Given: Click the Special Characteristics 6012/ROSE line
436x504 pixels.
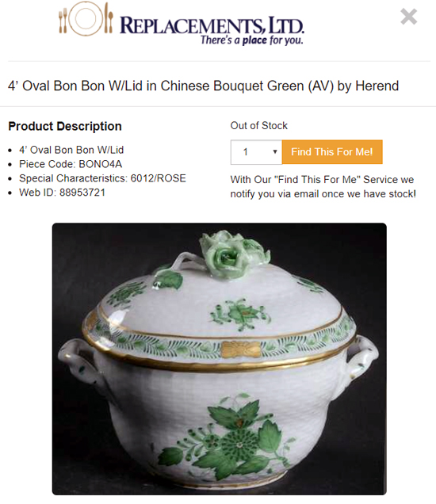Looking at the screenshot, I should [x=102, y=178].
